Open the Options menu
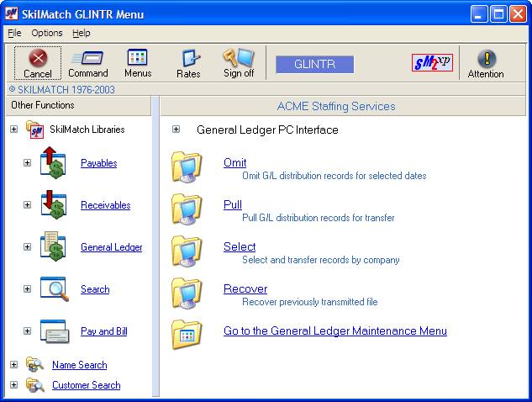Viewport: 532px width, 402px height. point(47,33)
